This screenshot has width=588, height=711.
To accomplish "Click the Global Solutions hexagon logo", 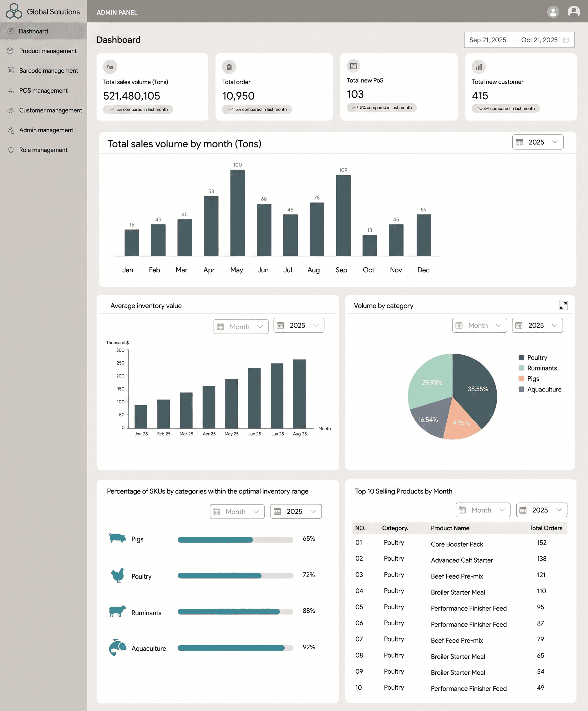I will pos(14,11).
